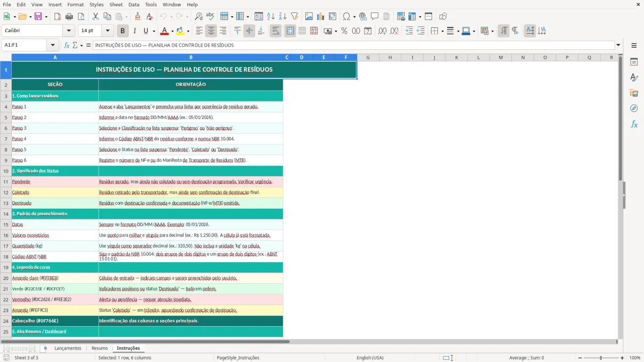
Task: Click Define Print Area icon
Action: (401, 17)
